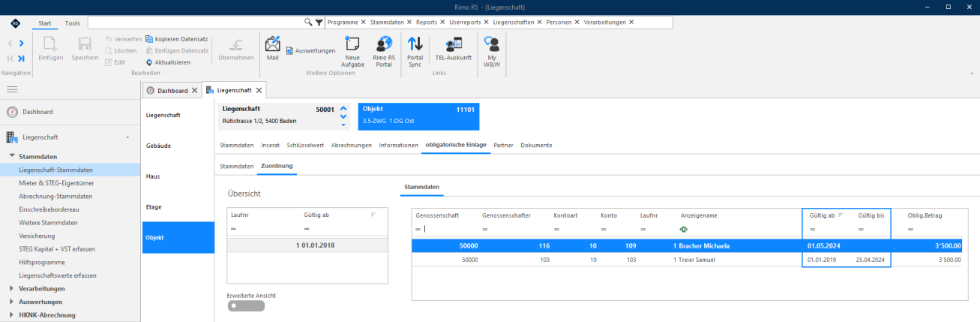980x322 pixels.
Task: Create a Neue Aufgabe
Action: pyautogui.click(x=352, y=51)
